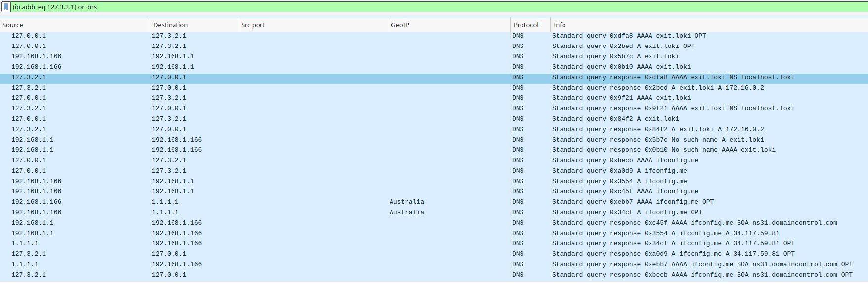868x284 pixels.
Task: Select the query 0x2bed A exit.loki OPT row
Action: pyautogui.click(x=434, y=46)
